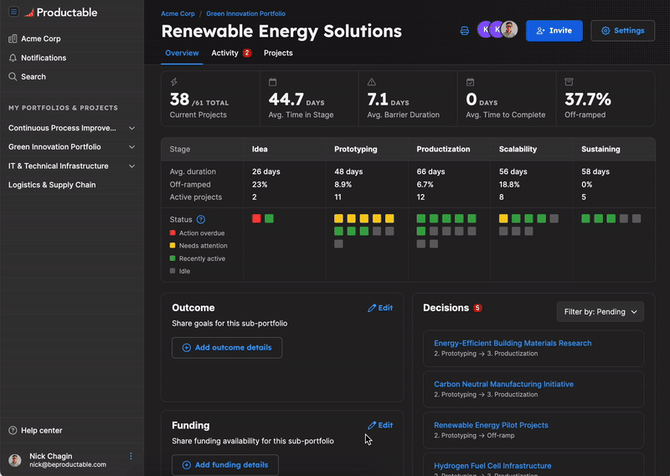Open the Help center
The width and height of the screenshot is (670, 476).
(x=41, y=430)
